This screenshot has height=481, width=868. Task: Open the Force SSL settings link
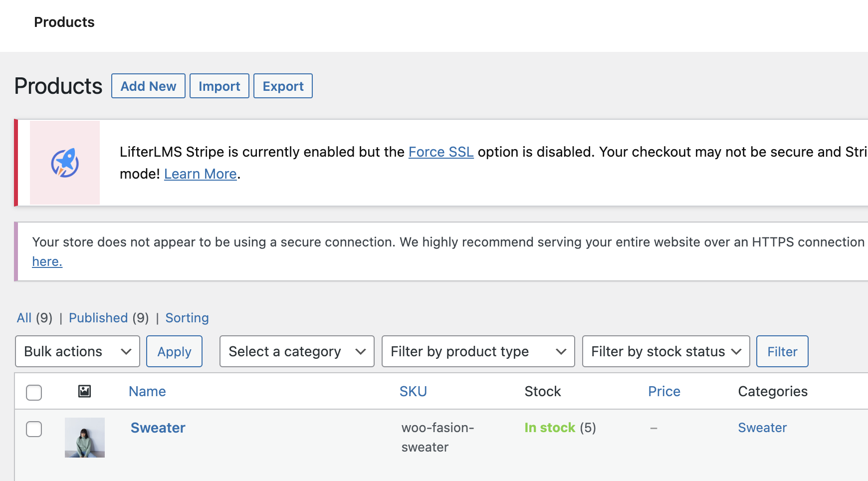click(440, 152)
